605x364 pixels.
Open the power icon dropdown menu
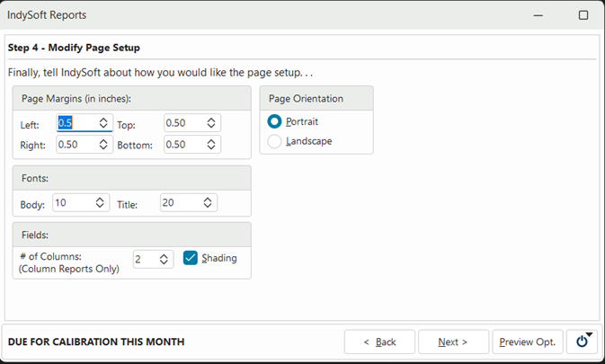(583, 342)
